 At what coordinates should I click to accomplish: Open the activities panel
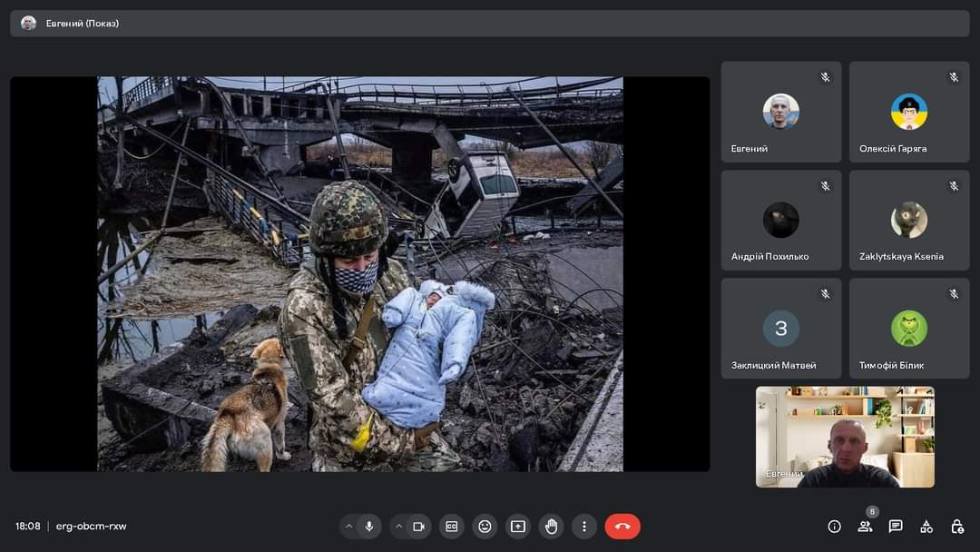pos(926,527)
